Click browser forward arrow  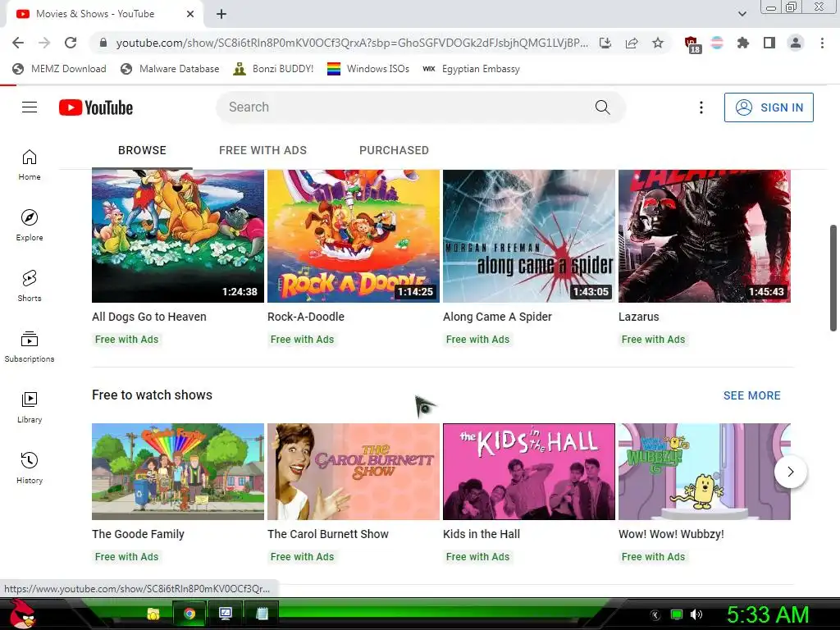tap(44, 43)
